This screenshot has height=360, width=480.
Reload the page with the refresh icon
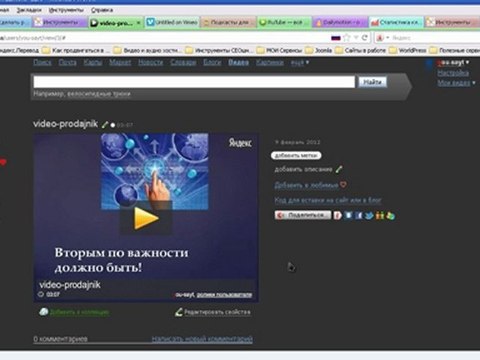coord(365,38)
